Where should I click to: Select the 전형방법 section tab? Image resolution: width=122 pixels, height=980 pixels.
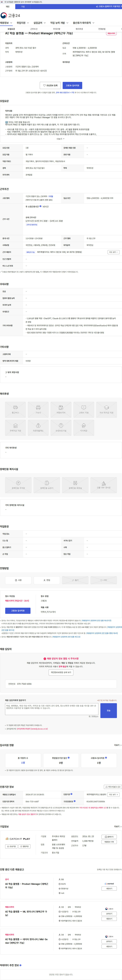(102, 29)
